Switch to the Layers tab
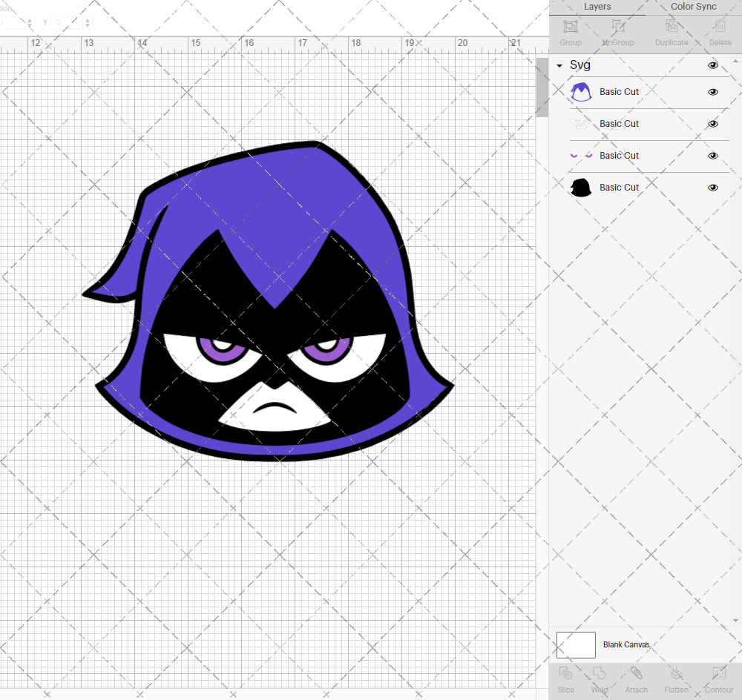The width and height of the screenshot is (742, 700). [x=597, y=7]
